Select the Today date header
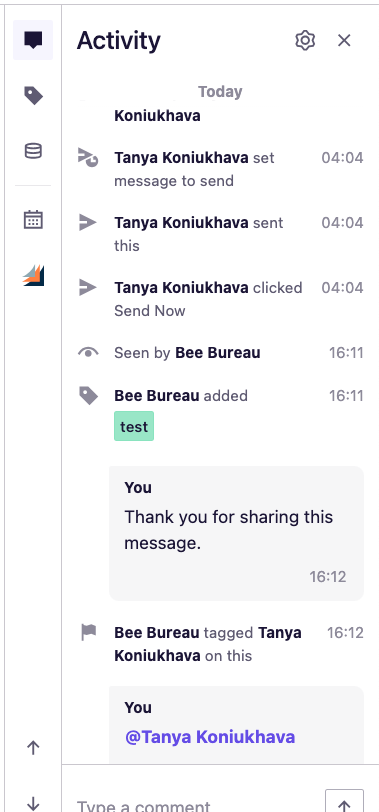 click(x=220, y=92)
